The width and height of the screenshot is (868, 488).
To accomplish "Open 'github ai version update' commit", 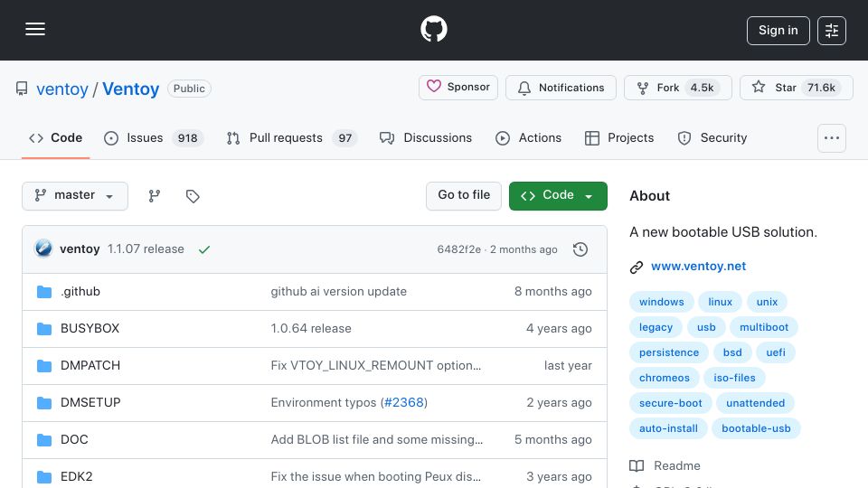I will (x=338, y=292).
